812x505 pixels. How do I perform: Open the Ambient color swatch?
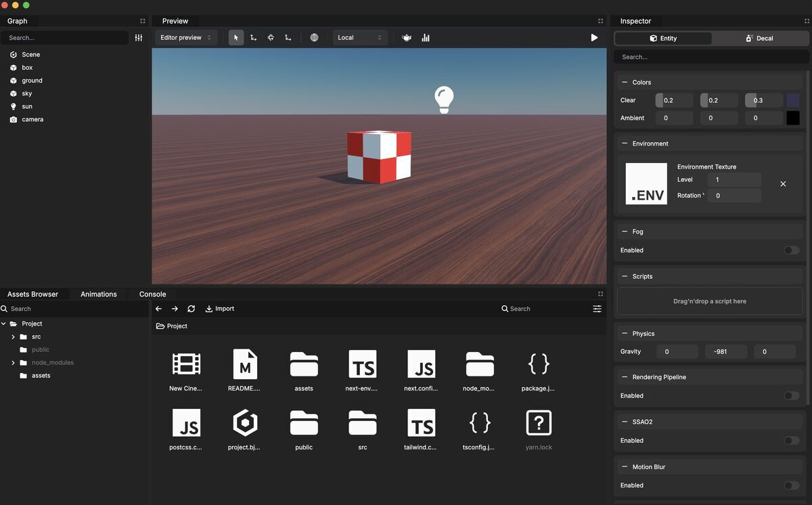coord(793,118)
